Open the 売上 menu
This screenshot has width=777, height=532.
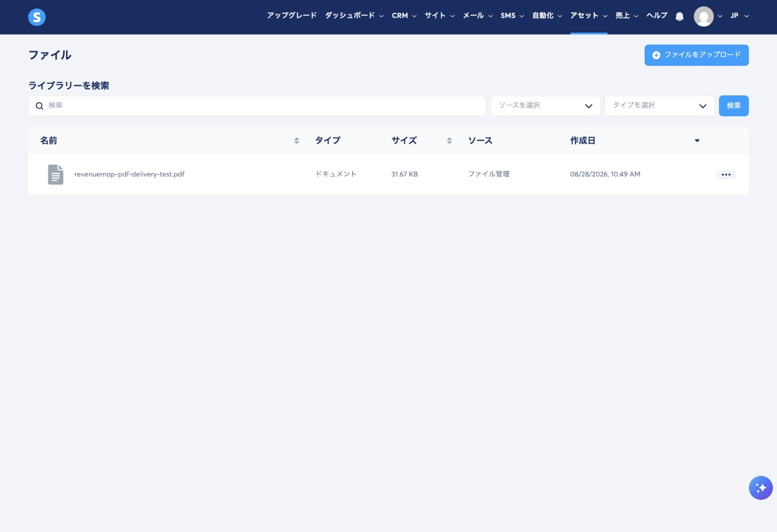[x=627, y=16]
